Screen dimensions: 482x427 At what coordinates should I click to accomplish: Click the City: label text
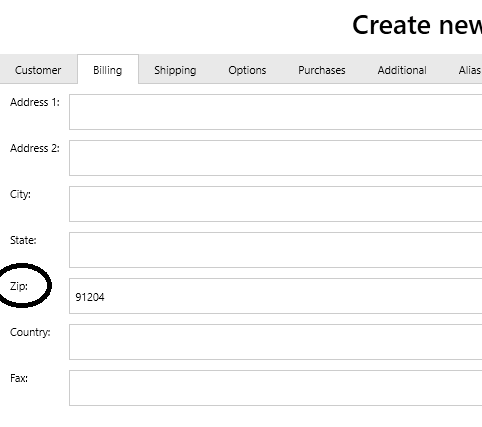[20, 194]
